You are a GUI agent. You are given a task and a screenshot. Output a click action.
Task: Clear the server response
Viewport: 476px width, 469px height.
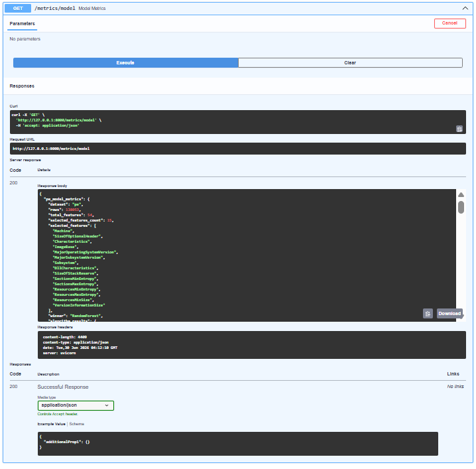pos(350,62)
